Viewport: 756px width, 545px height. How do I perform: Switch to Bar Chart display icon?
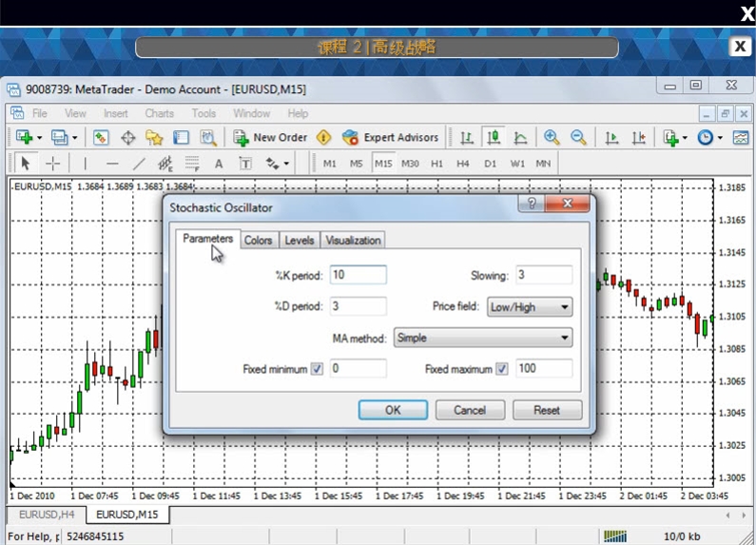[x=466, y=138]
